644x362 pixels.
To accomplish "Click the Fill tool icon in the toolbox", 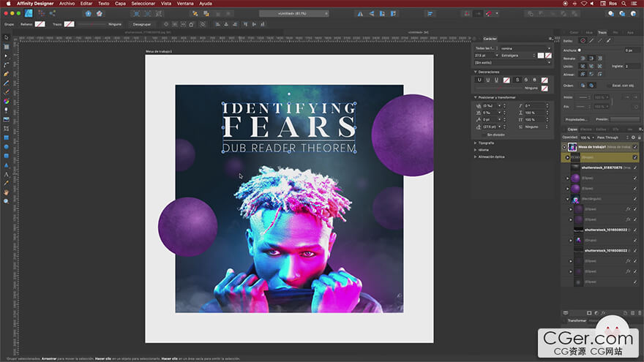I will pos(7,101).
